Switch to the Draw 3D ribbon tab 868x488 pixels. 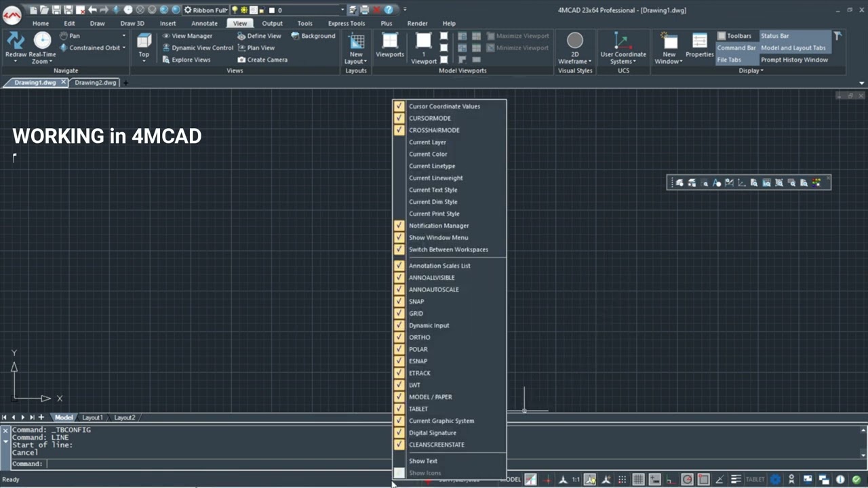point(132,23)
